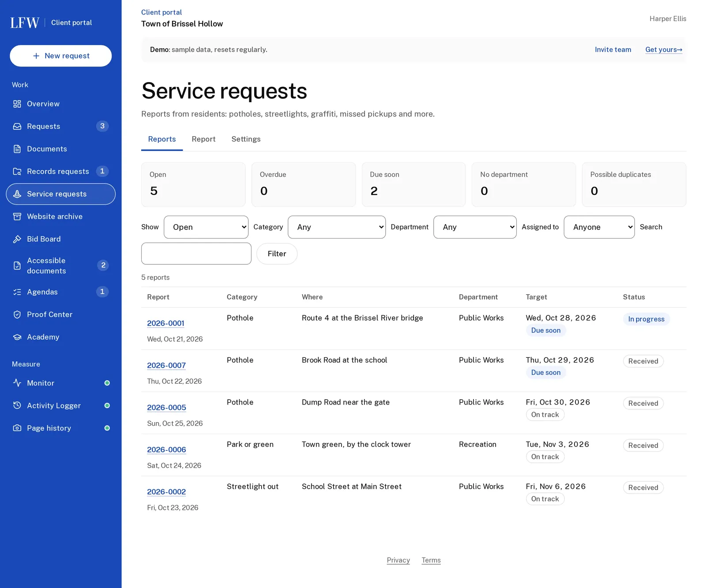Click the Page history camera icon
The width and height of the screenshot is (706, 588).
pyautogui.click(x=17, y=428)
